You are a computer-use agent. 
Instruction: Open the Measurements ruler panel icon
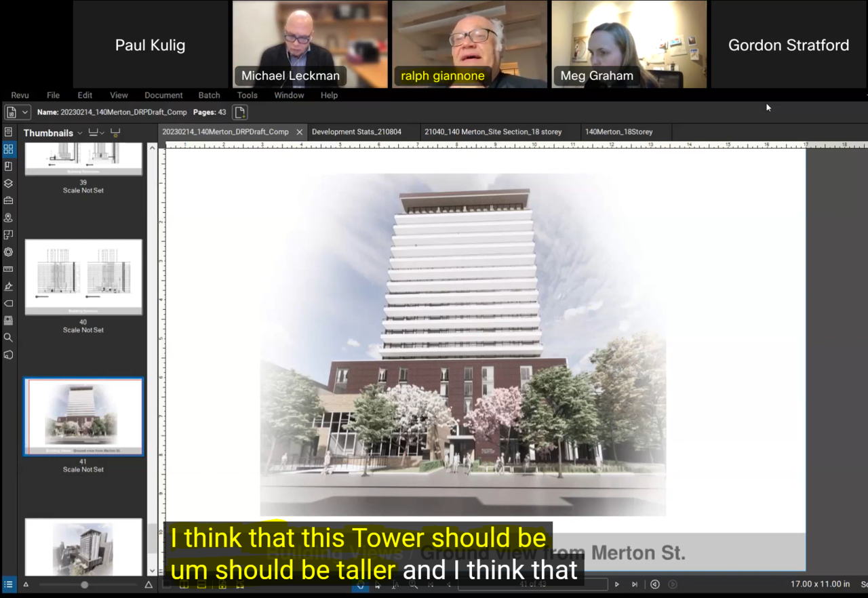coord(8,269)
